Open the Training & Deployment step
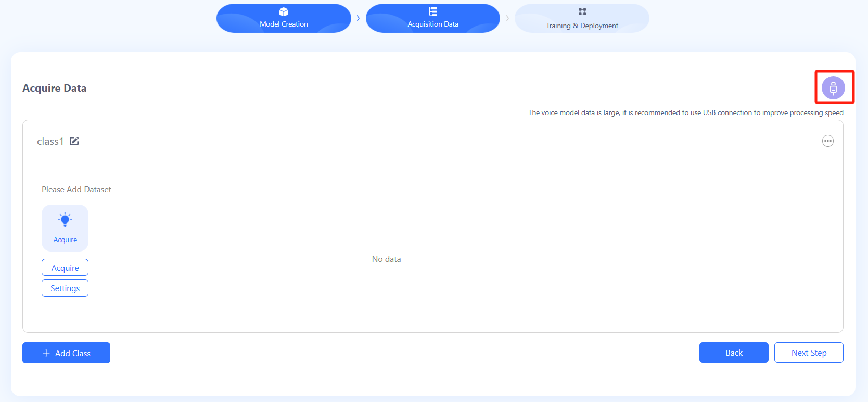This screenshot has height=402, width=868. click(582, 26)
